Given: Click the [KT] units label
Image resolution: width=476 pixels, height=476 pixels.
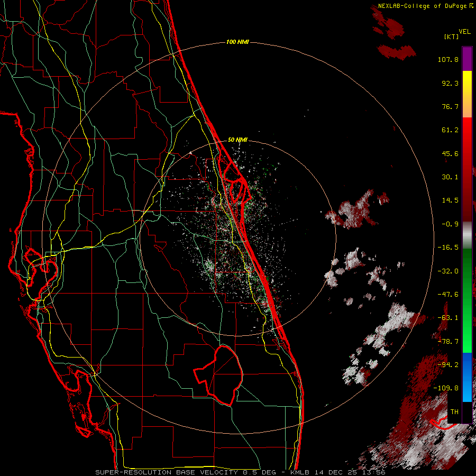Looking at the screenshot, I should click(x=451, y=36).
